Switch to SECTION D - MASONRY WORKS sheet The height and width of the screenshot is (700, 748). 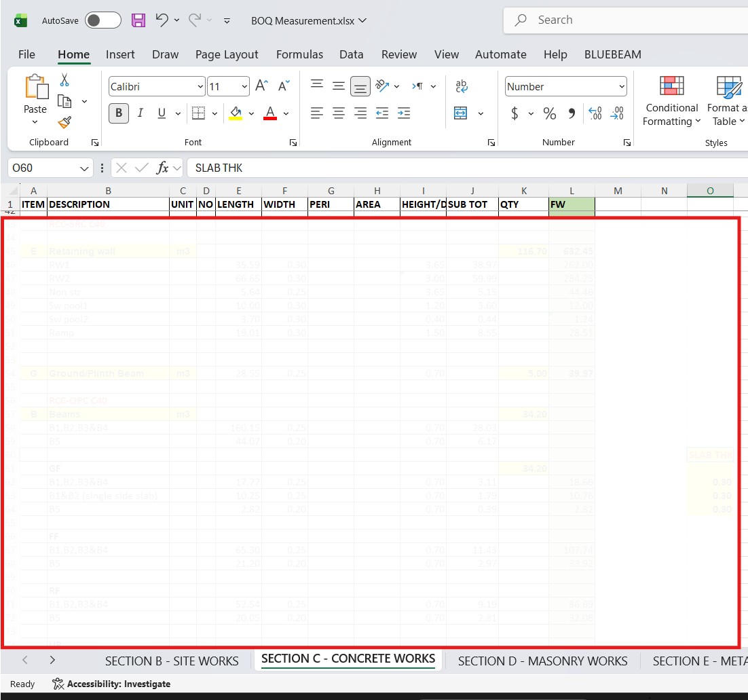(x=542, y=661)
